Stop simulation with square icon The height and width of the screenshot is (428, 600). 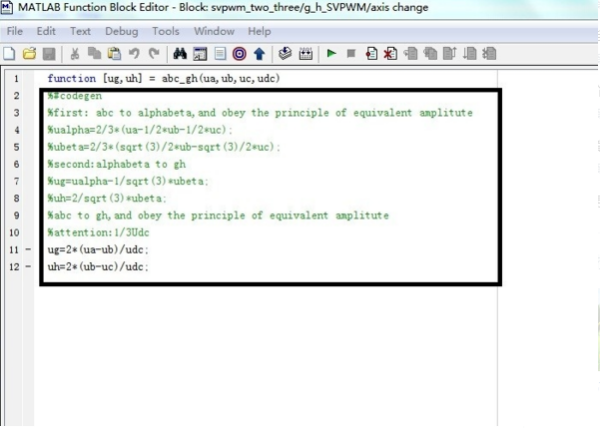click(351, 54)
